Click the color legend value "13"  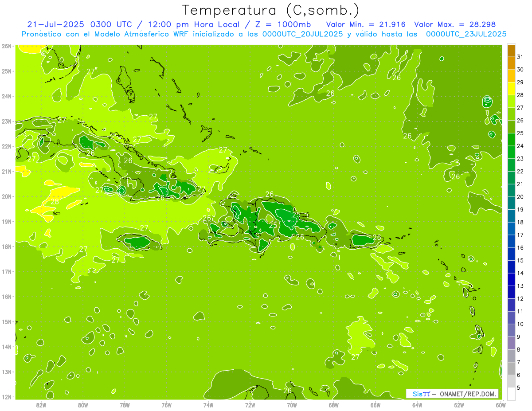pyautogui.click(x=520, y=286)
